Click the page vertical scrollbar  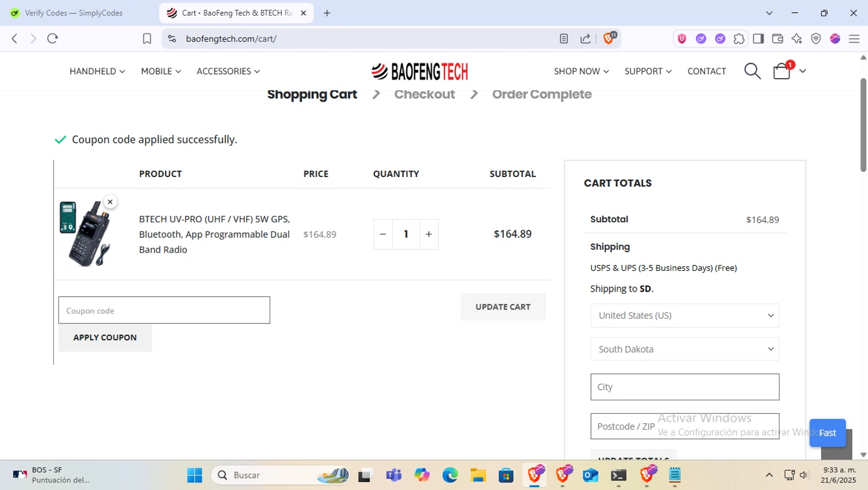click(x=863, y=124)
